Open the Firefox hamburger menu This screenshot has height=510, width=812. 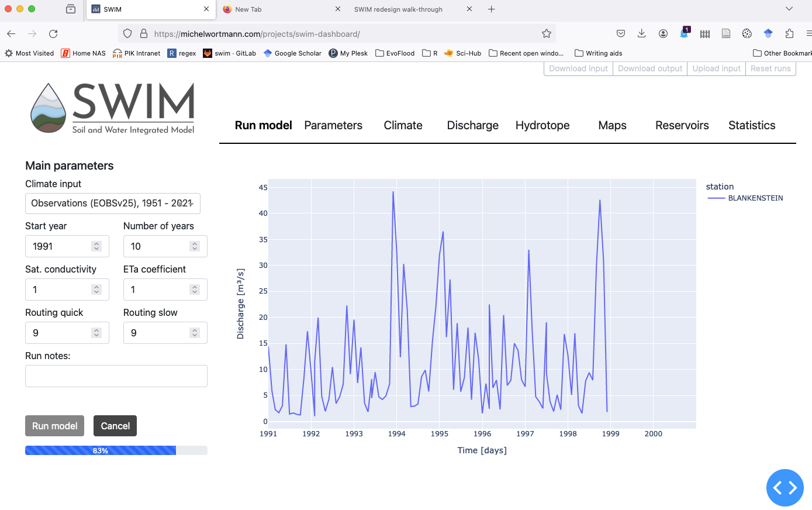[x=809, y=34]
